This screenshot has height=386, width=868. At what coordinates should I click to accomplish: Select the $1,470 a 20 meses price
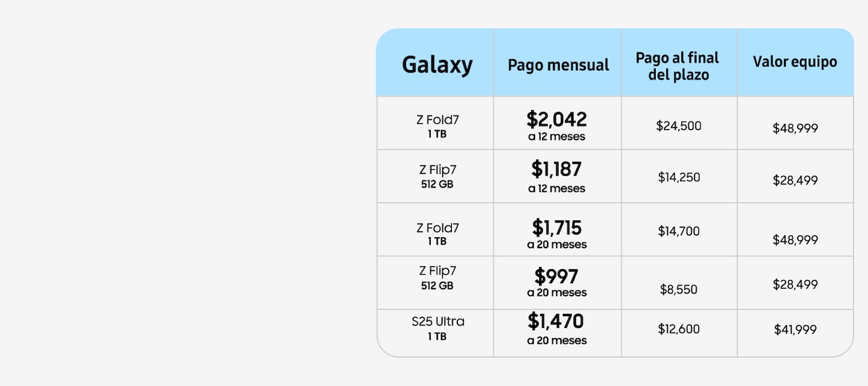[x=557, y=329]
